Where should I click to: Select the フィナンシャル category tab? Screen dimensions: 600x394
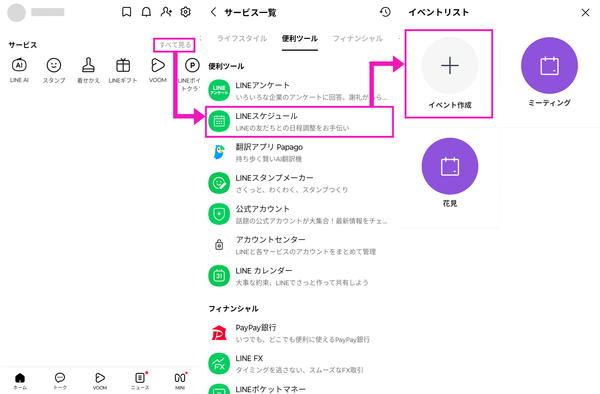coord(357,38)
